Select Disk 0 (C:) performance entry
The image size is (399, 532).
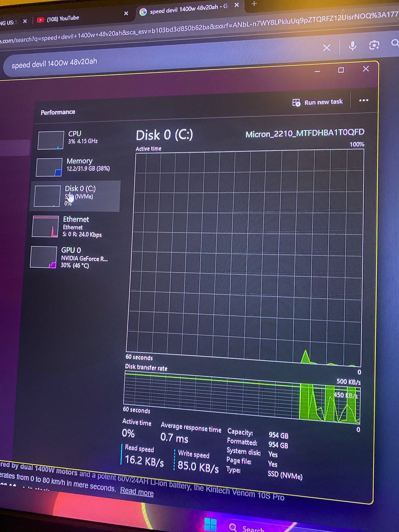coord(75,196)
